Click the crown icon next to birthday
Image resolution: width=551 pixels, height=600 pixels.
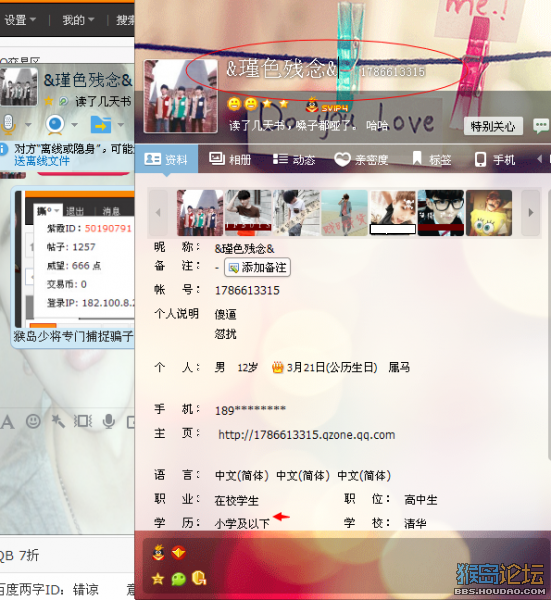[278, 368]
